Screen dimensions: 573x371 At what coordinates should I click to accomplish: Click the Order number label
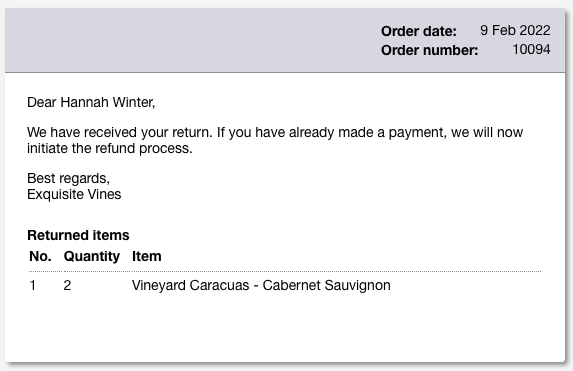429,50
